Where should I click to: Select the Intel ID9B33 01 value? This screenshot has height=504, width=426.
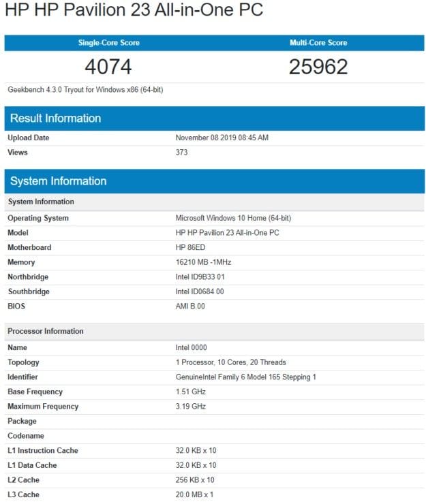tap(200, 277)
